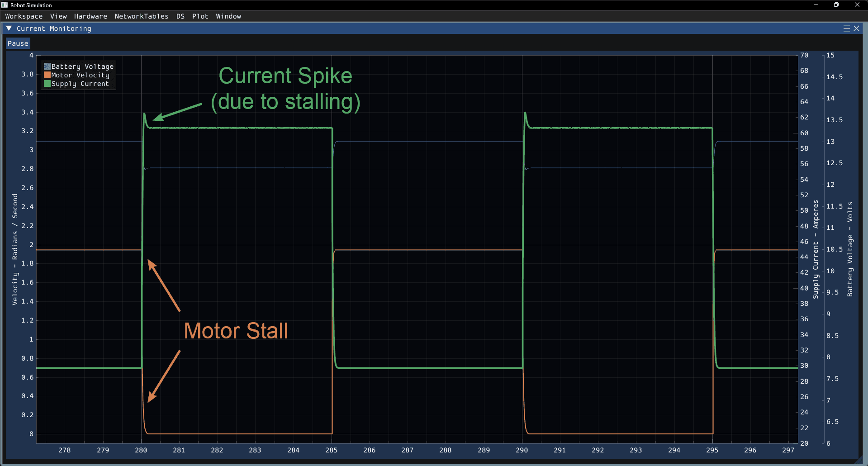The width and height of the screenshot is (868, 466).
Task: Collapse Current Monitoring via its disclosure triangle
Action: (8, 28)
